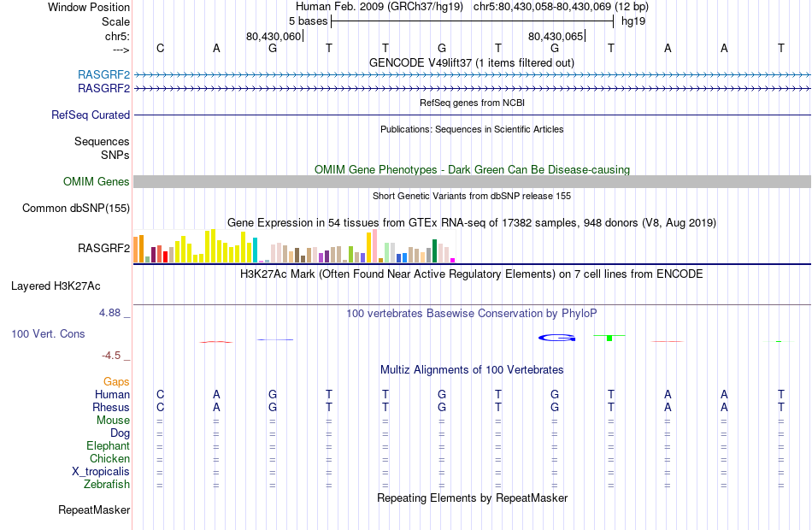This screenshot has width=812, height=530.
Task: Open the OMIM Genes track label
Action: (96, 182)
